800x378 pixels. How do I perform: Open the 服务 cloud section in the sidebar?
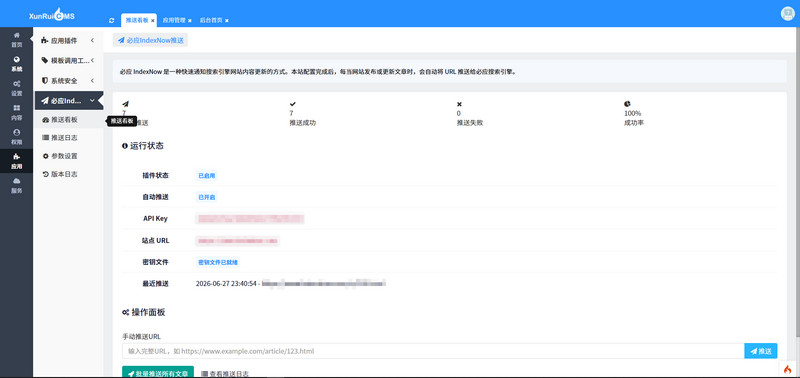(x=16, y=185)
